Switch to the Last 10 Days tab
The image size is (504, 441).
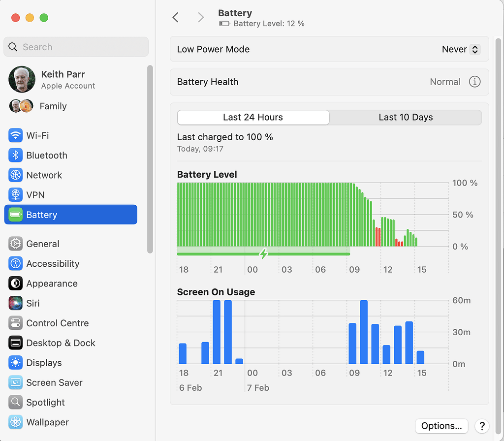coord(406,117)
